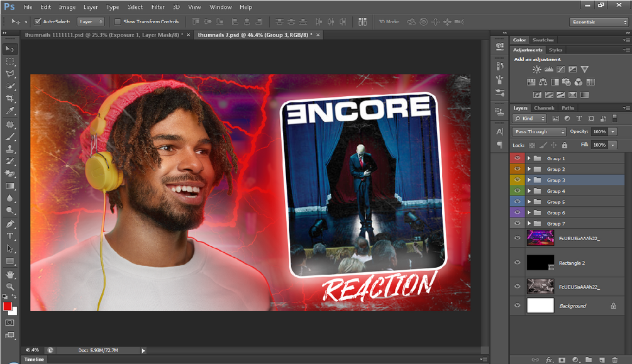The width and height of the screenshot is (632, 364).
Task: Open the Swatches tab
Action: point(543,40)
